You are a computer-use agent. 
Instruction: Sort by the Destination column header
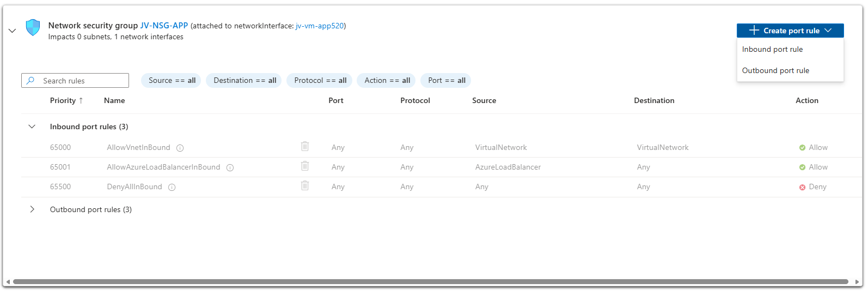654,100
